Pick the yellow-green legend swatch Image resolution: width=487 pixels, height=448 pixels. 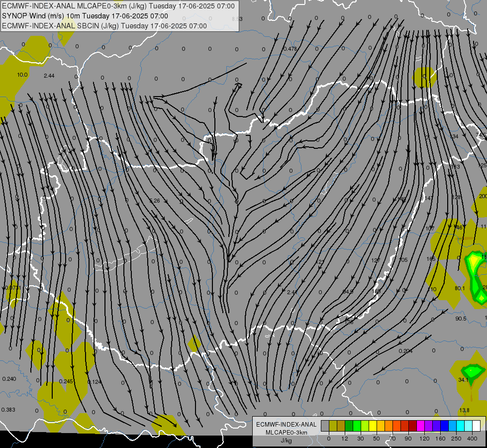365,426
